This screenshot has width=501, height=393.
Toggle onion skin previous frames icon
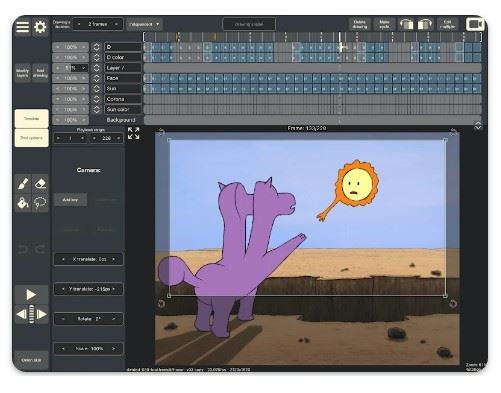tap(406, 24)
